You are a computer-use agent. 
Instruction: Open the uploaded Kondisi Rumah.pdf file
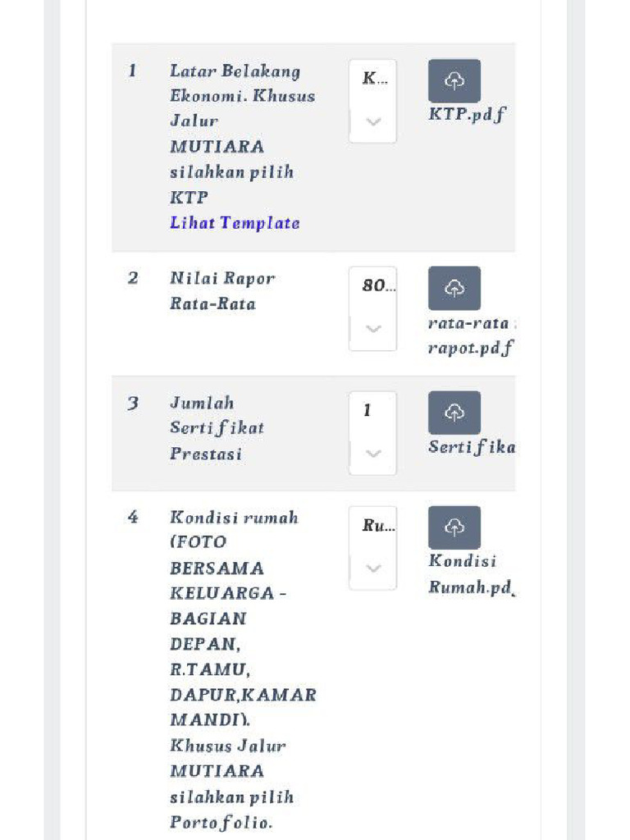469,574
